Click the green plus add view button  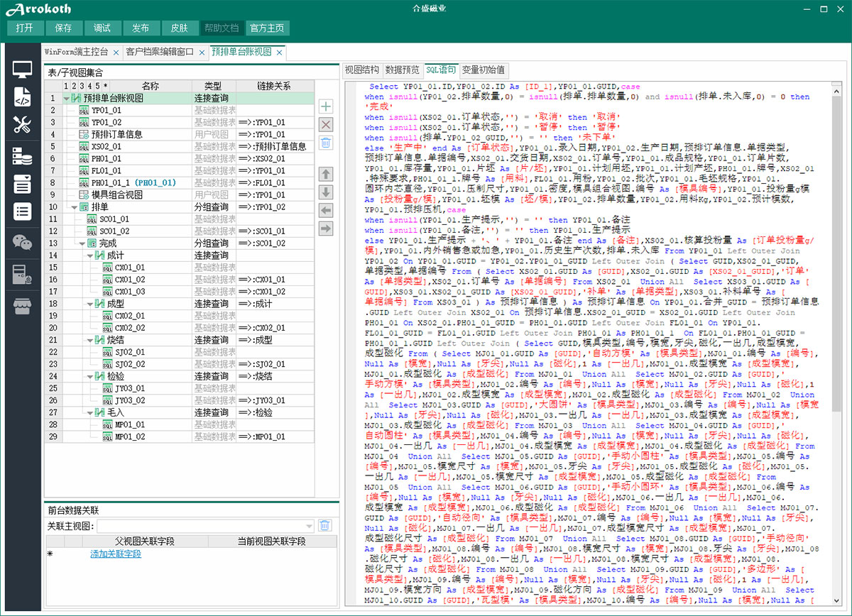coord(326,106)
